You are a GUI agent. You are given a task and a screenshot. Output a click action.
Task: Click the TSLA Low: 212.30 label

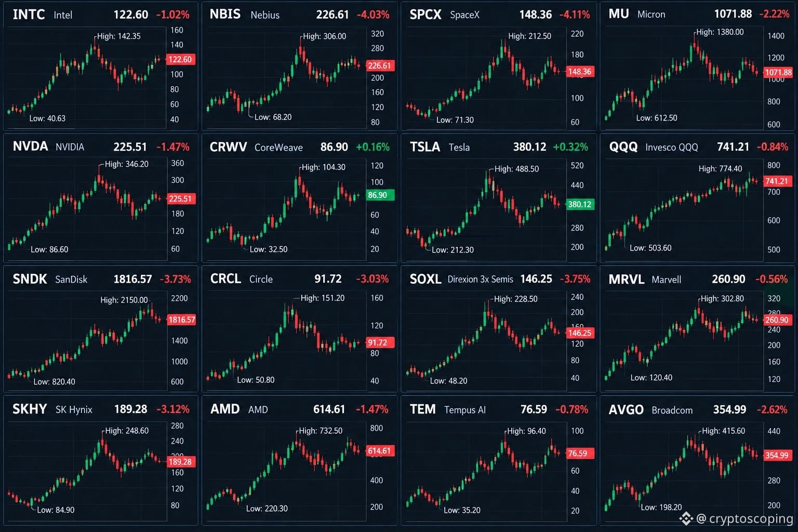(453, 250)
